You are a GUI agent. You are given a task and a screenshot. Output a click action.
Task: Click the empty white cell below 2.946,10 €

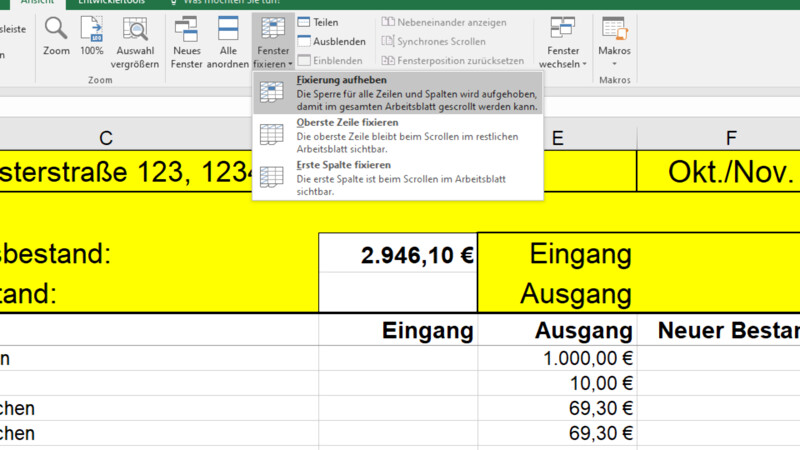[x=398, y=292]
